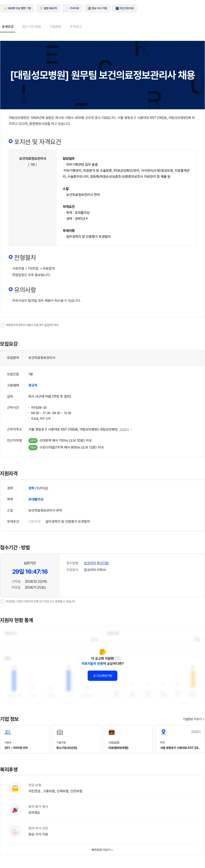
Task: Click the 연금·보험 benefit icon
Action: [x=15, y=788]
